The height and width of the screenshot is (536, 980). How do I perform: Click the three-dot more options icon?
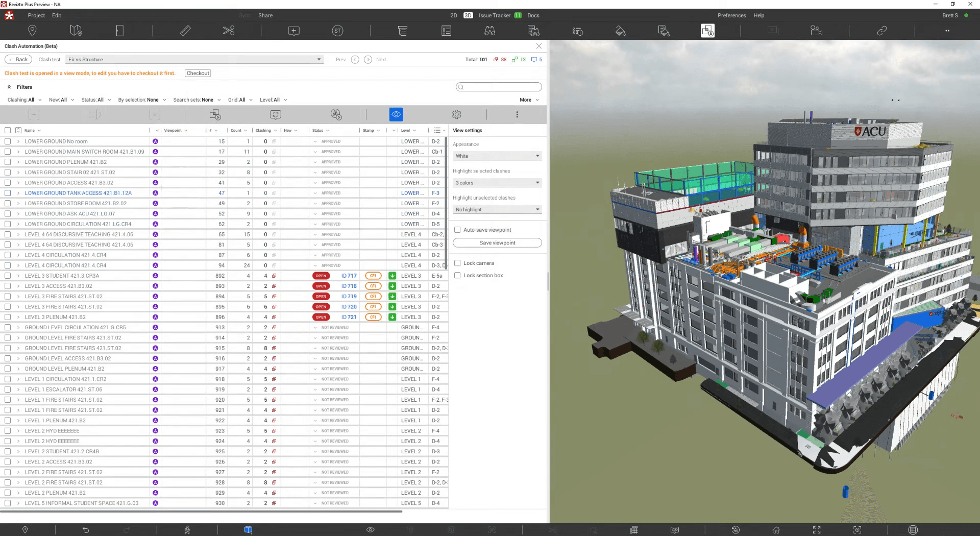coord(517,114)
